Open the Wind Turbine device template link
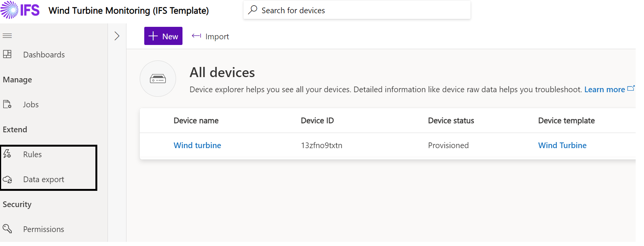 tap(562, 145)
